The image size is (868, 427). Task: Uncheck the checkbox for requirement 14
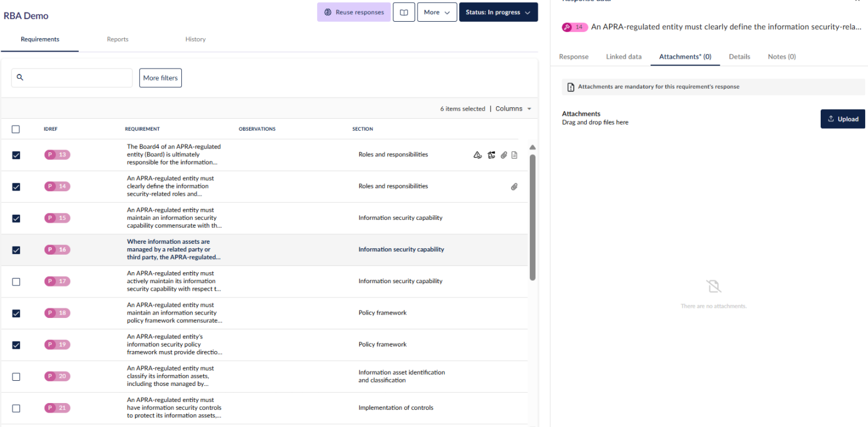pyautogui.click(x=16, y=187)
